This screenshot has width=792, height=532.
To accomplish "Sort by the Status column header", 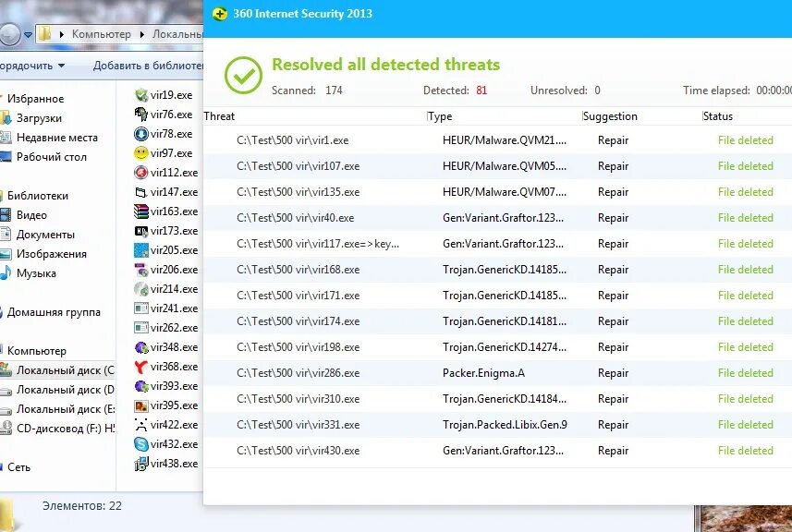I will click(718, 116).
